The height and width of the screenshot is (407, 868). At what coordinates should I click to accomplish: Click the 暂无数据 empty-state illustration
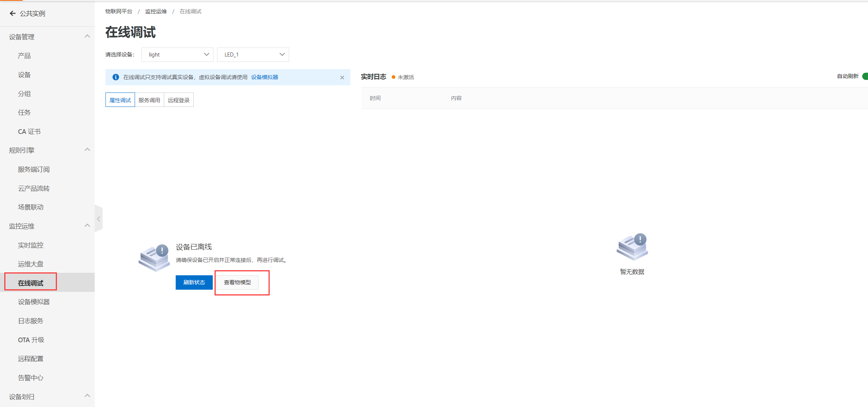tap(632, 247)
